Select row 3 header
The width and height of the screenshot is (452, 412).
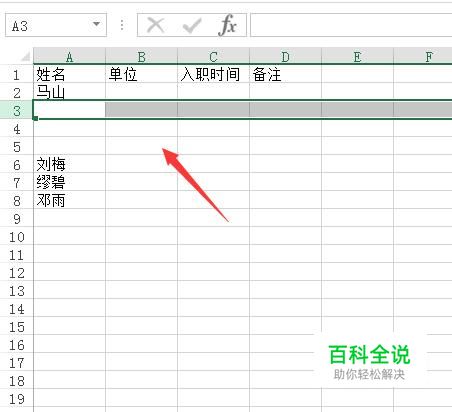tap(17, 110)
